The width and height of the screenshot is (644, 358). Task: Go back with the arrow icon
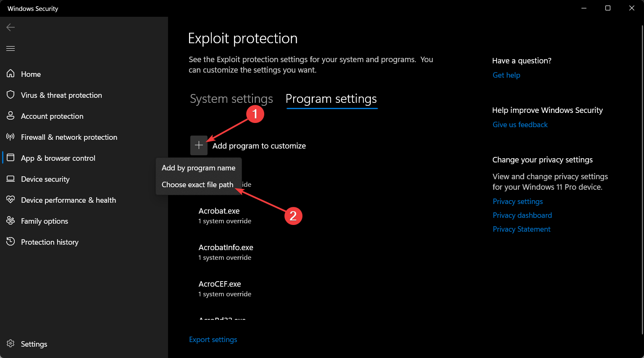tap(11, 27)
